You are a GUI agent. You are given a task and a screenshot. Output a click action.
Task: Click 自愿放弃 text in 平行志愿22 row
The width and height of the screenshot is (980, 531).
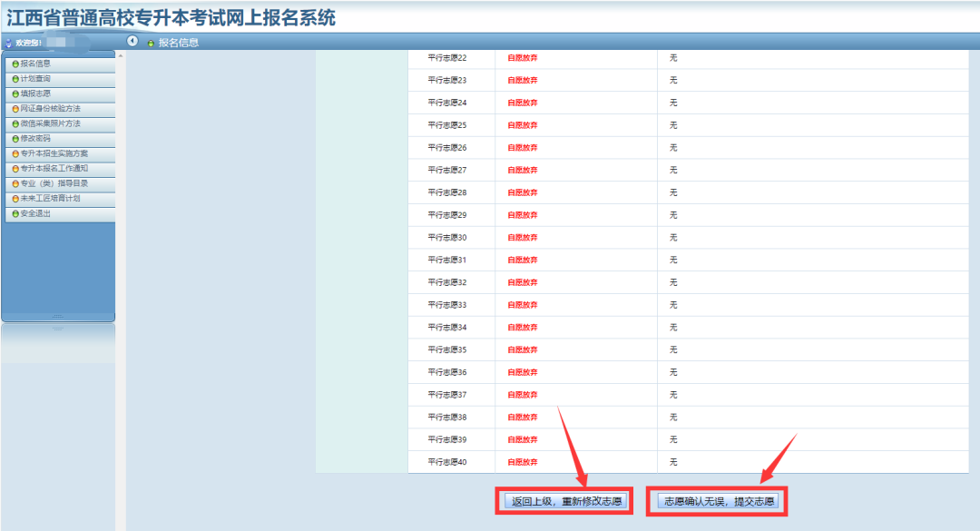point(523,57)
